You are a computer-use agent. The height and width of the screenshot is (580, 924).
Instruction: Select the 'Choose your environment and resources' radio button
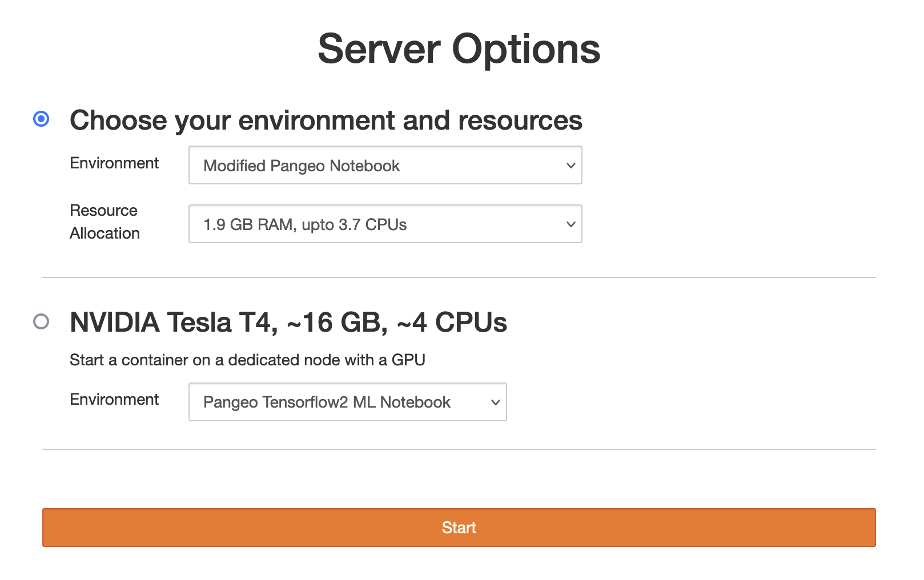pos(41,119)
